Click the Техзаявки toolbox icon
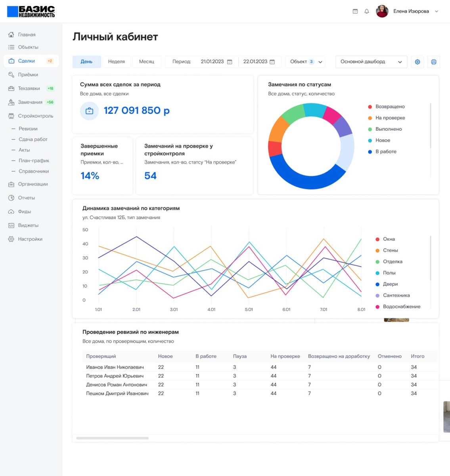The image size is (450, 476). pyautogui.click(x=11, y=88)
